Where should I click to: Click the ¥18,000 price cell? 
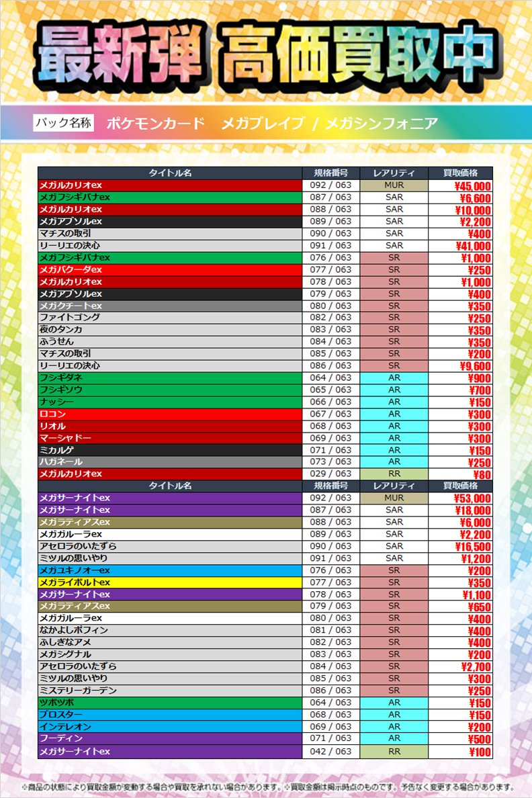[x=460, y=511]
